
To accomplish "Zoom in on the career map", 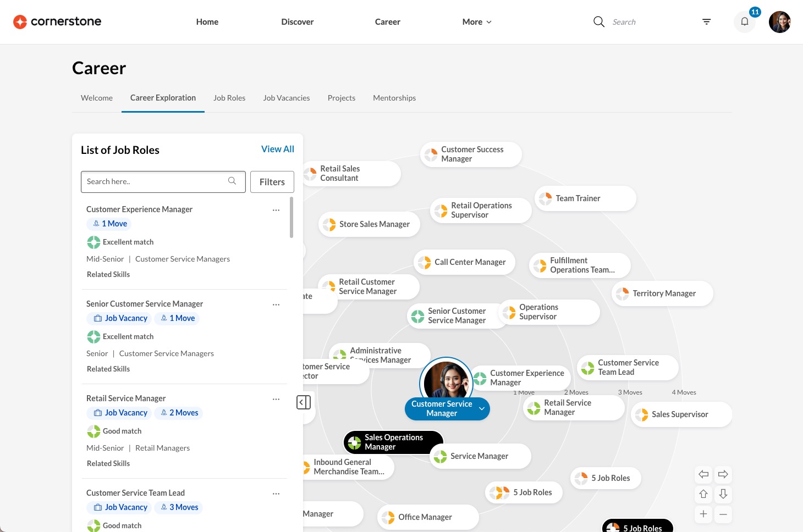I will (703, 514).
